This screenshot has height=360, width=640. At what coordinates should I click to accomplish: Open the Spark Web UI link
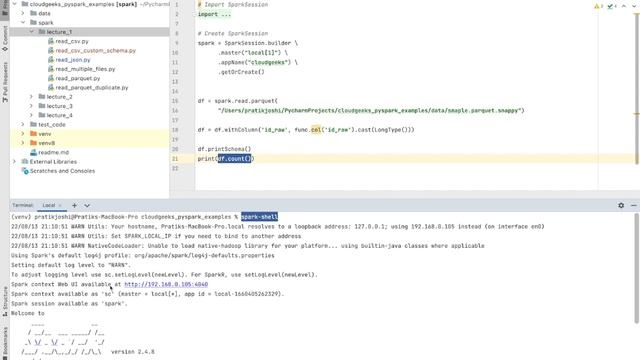[166, 284]
